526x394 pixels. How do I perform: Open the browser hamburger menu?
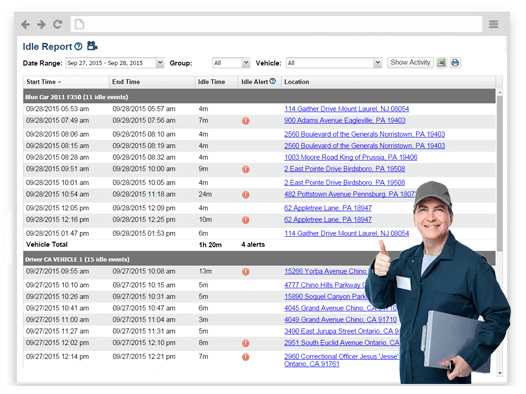pos(493,24)
